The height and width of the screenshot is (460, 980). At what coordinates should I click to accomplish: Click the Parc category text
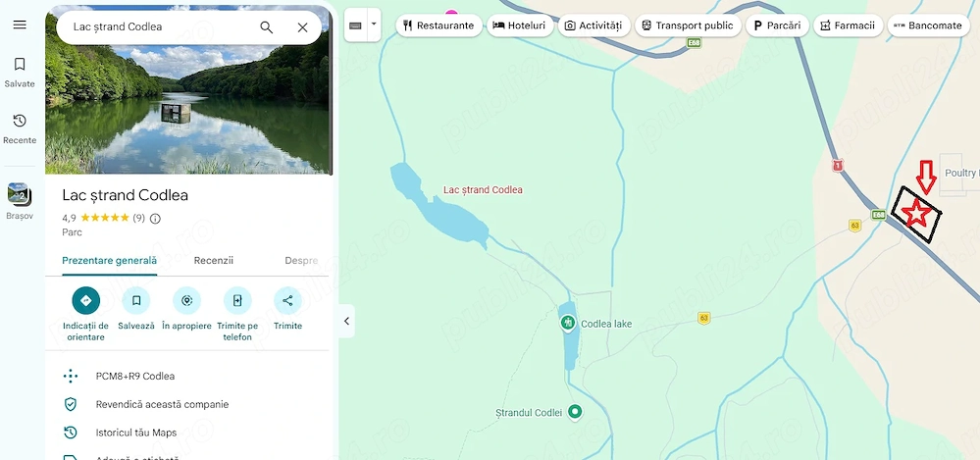coord(72,232)
